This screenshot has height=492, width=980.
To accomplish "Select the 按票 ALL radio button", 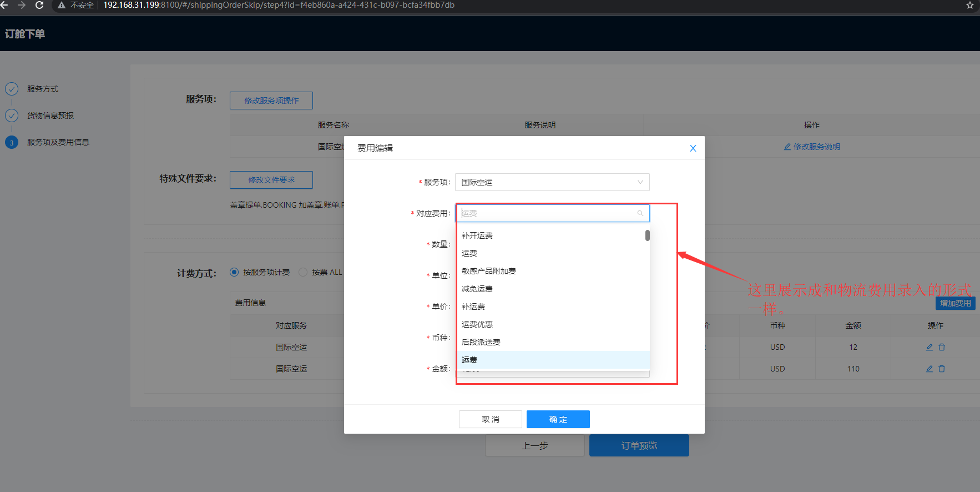I will tap(303, 272).
